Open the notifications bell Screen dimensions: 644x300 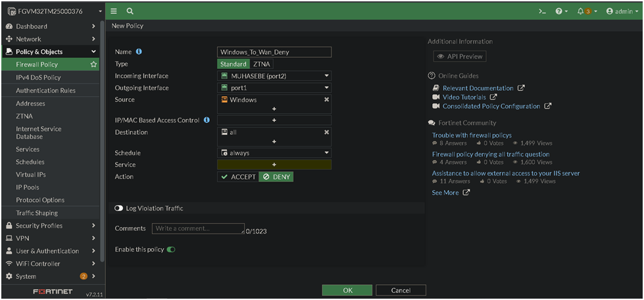pos(587,11)
